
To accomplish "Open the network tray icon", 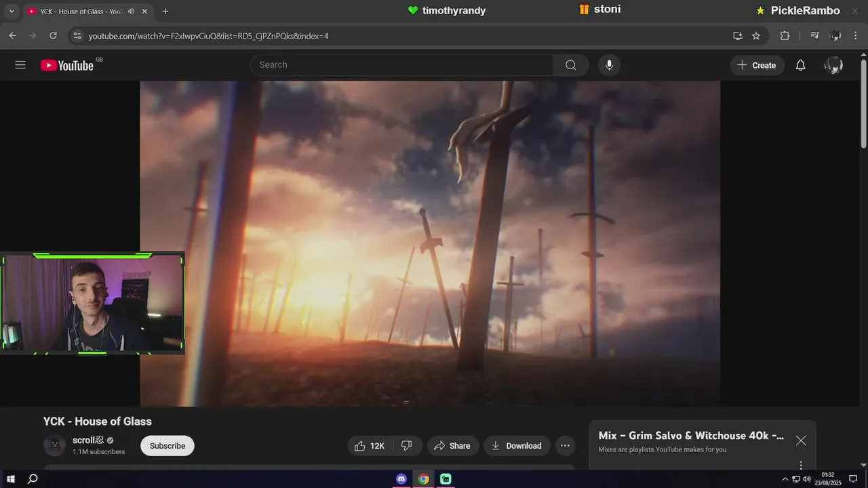I will [x=796, y=479].
